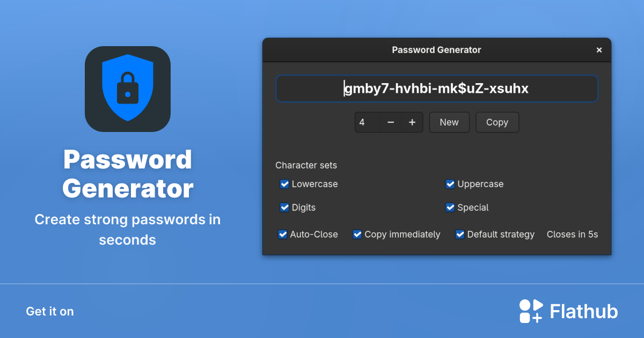Click the "Create strong passwords in seconds" tagline
644x338 pixels.
pyautogui.click(x=128, y=230)
